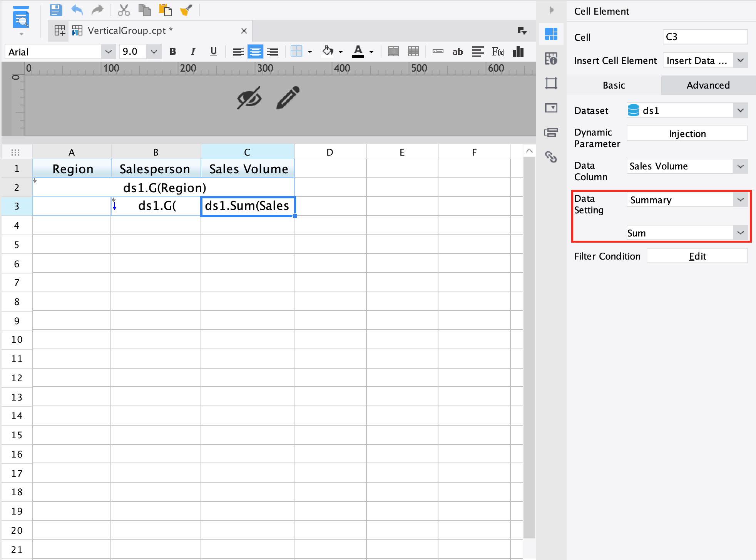This screenshot has width=756, height=560.
Task: Open the Cell Attributes panel icon
Action: (x=551, y=59)
